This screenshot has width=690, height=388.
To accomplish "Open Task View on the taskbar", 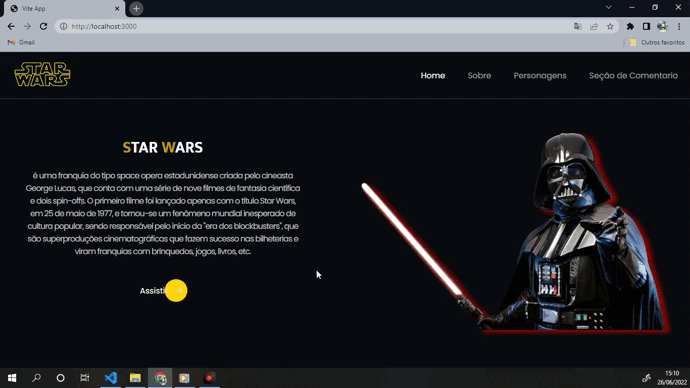I will (x=84, y=378).
